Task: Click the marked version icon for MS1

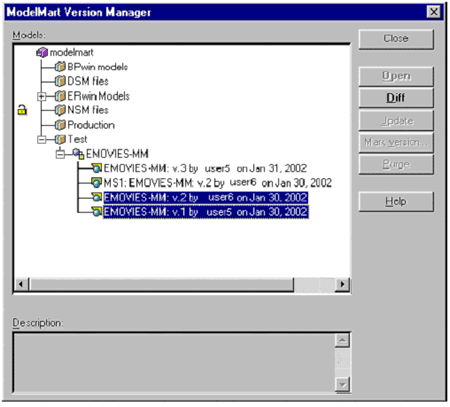Action: pyautogui.click(x=96, y=183)
